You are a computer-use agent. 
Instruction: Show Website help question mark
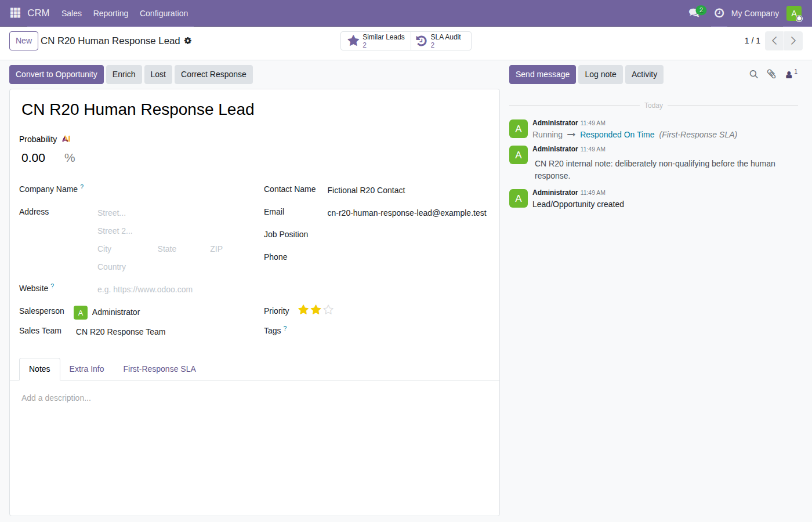coord(52,286)
